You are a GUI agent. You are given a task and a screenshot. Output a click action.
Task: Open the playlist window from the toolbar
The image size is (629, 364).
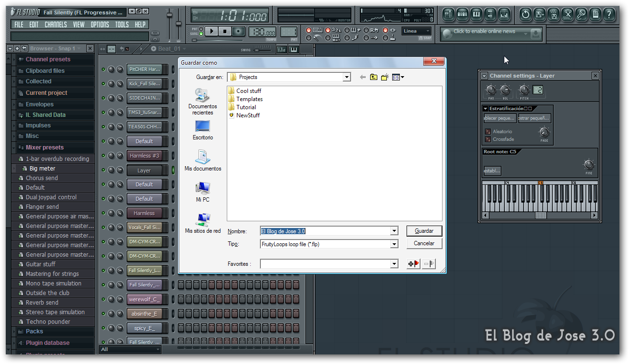[x=449, y=14]
